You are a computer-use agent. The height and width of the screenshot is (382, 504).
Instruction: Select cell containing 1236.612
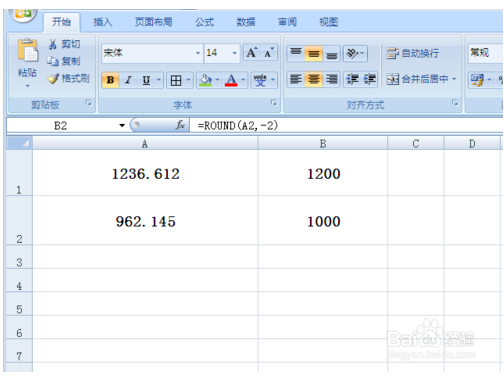point(145,173)
